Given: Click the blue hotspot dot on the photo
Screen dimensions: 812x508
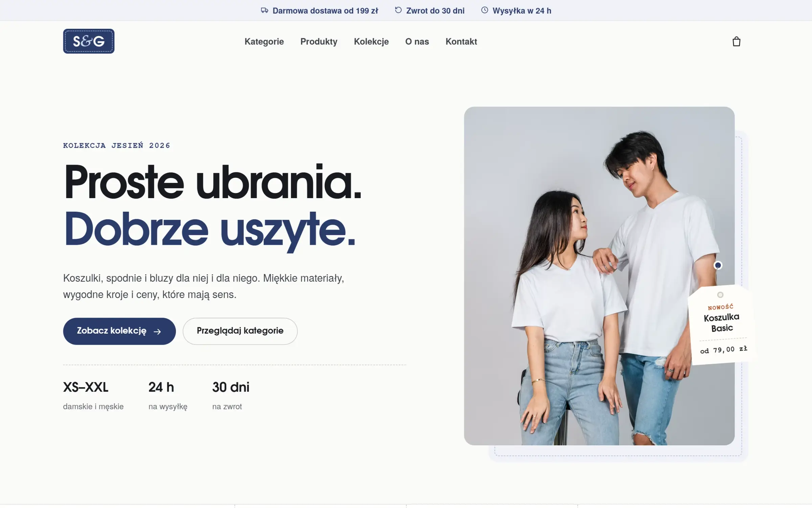Looking at the screenshot, I should pos(718,265).
